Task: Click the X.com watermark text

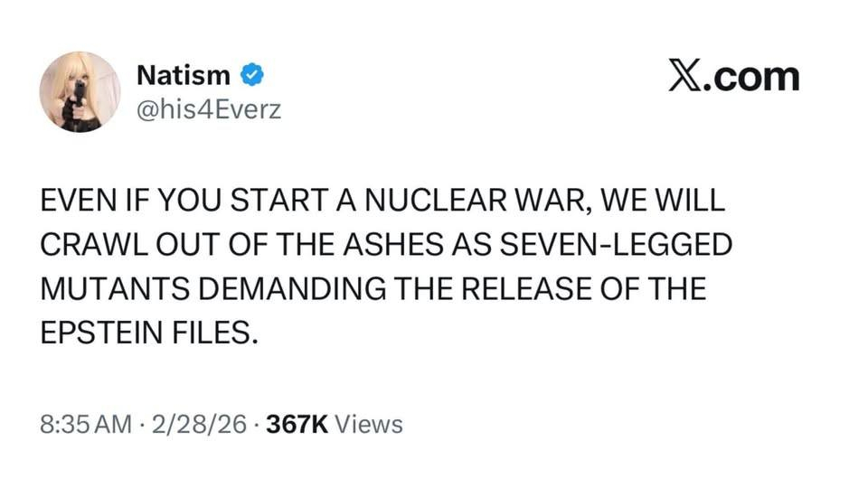Action: 734,77
